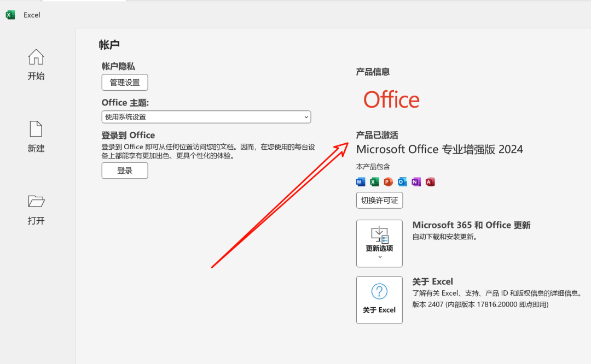
Task: Select 打开 to open a file
Action: point(36,209)
